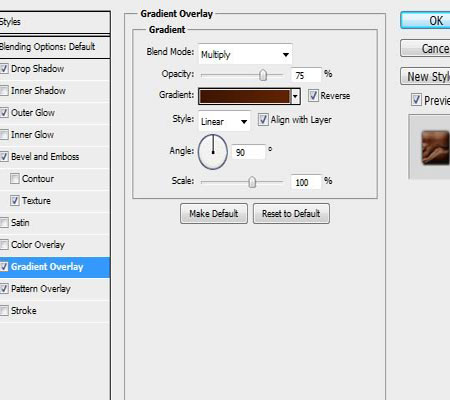The width and height of the screenshot is (450, 400).
Task: Select the Drop Shadow effect row
Action: (55, 69)
